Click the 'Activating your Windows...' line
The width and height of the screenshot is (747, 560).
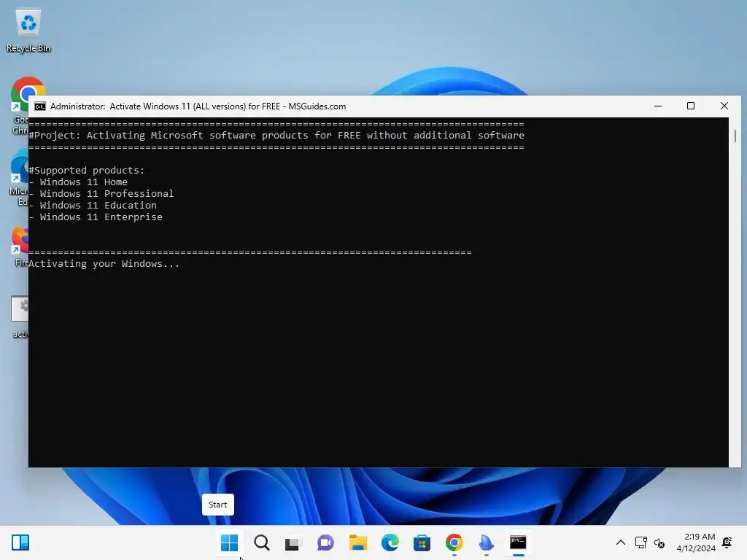coord(104,264)
